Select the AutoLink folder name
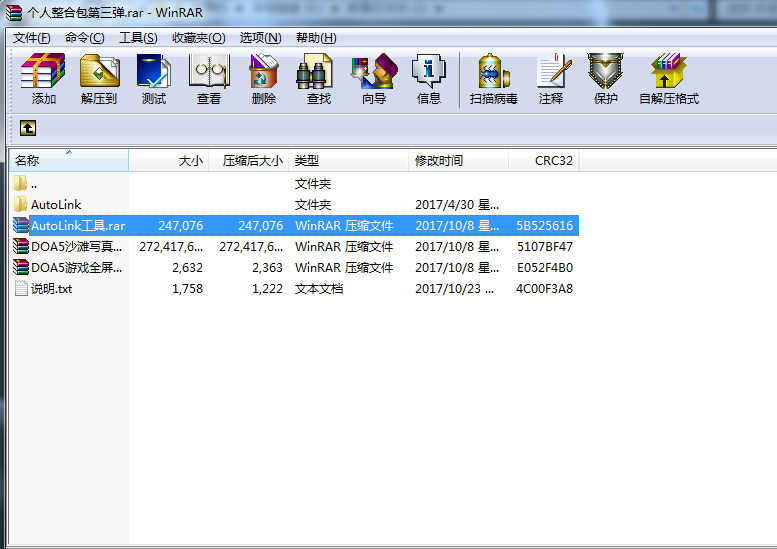This screenshot has height=549, width=777. pos(56,205)
